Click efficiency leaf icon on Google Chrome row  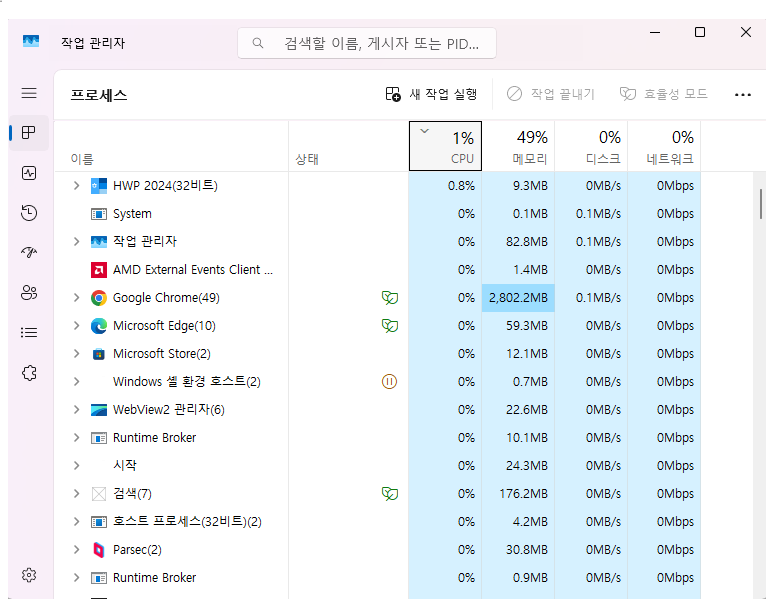coord(390,298)
